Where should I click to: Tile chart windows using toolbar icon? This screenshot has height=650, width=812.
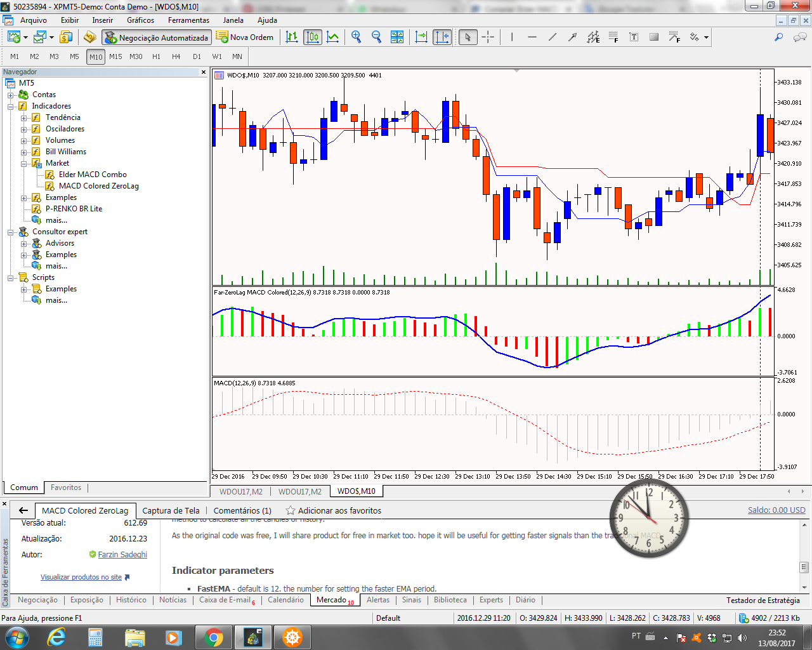point(397,37)
